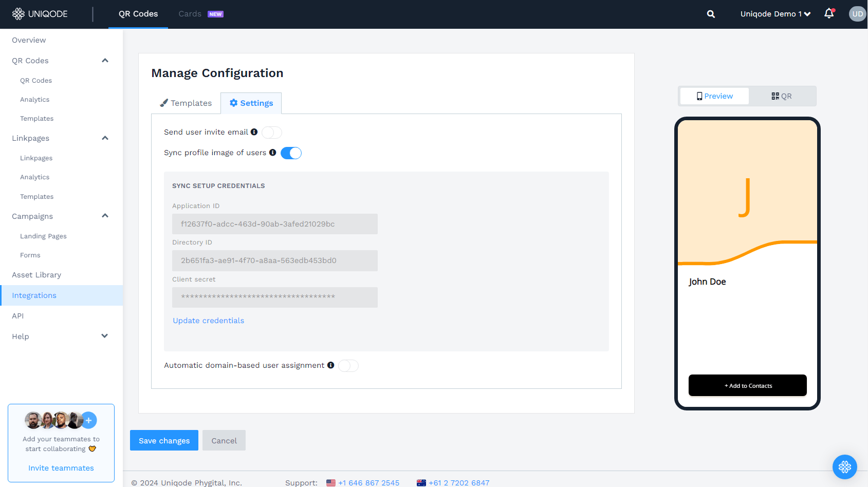Click the Directory ID field
The image size is (868, 487).
[275, 260]
